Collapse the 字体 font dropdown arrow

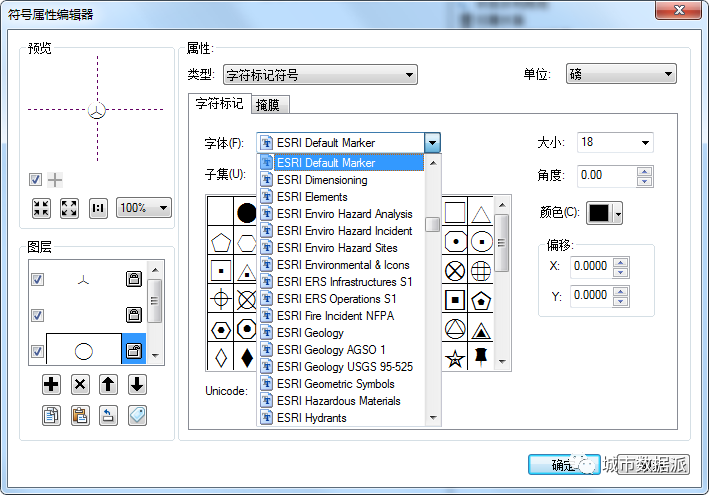click(x=432, y=143)
